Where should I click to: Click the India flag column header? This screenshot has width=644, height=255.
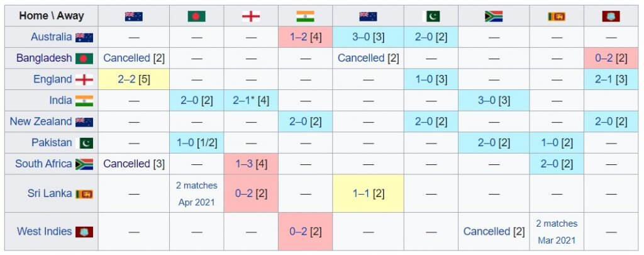[x=305, y=16]
